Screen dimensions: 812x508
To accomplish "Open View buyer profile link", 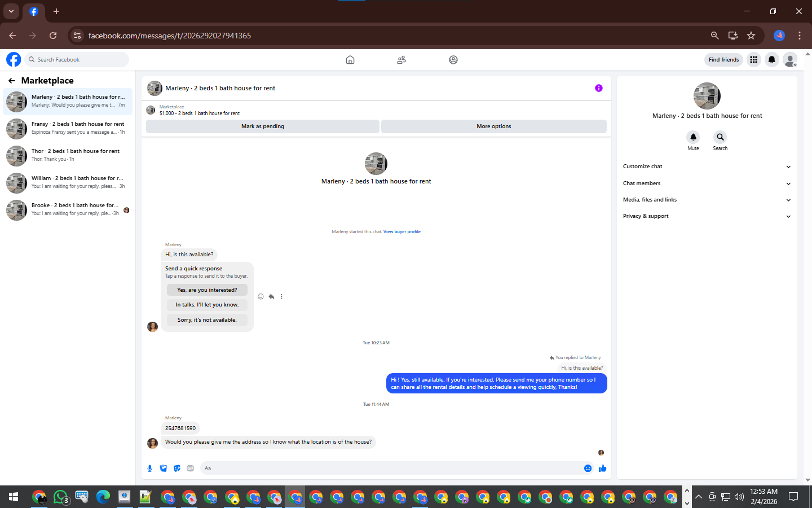I will point(402,231).
